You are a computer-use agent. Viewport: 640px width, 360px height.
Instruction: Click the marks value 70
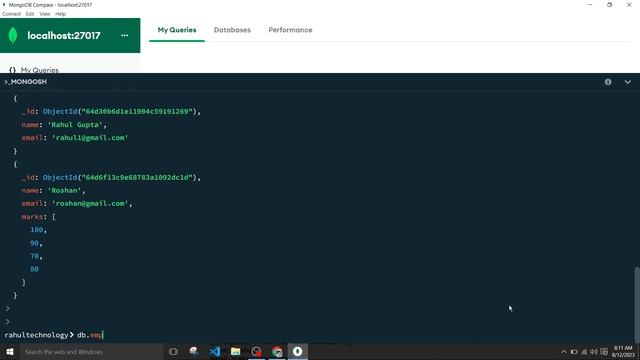click(x=34, y=256)
